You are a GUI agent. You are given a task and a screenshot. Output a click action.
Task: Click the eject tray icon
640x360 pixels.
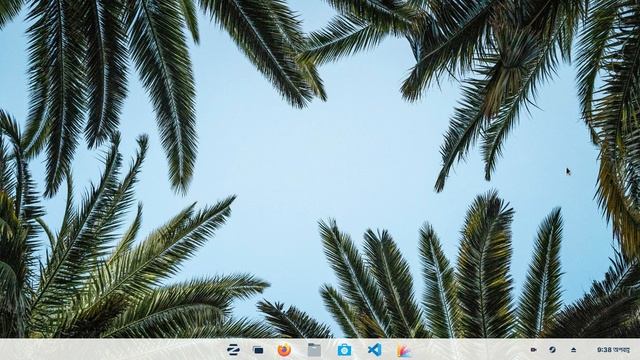click(x=573, y=350)
